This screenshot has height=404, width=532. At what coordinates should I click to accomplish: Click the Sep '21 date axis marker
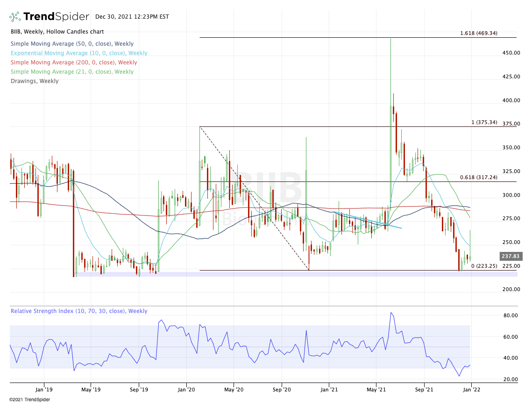(424, 389)
